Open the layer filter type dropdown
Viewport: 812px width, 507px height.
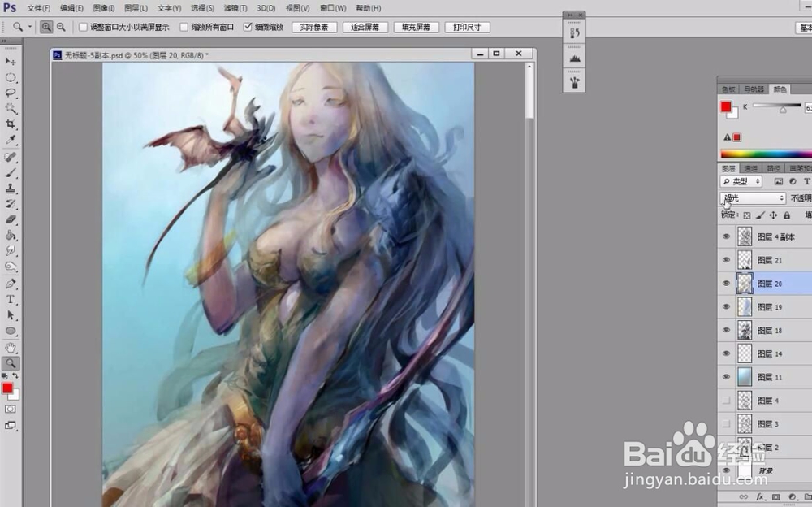[741, 181]
